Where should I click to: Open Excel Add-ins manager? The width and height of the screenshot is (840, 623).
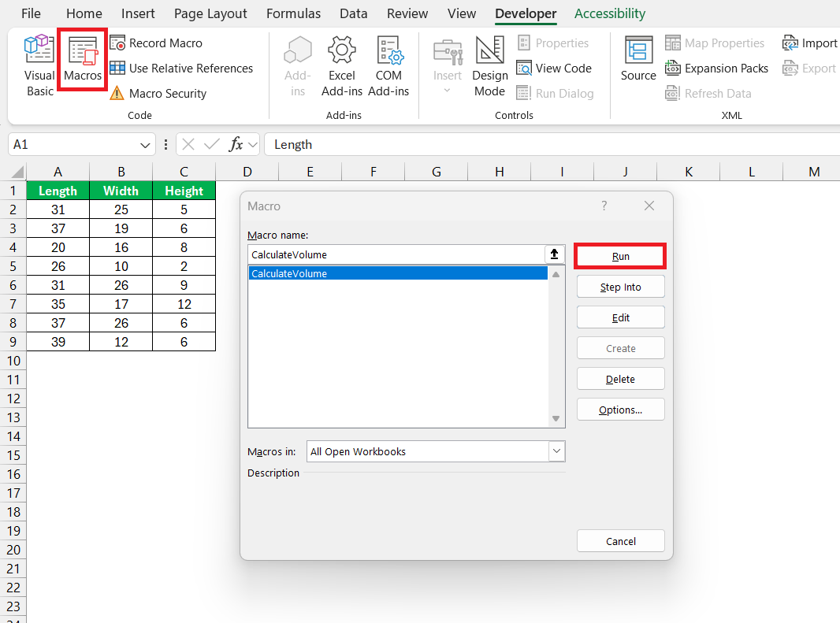click(342, 65)
